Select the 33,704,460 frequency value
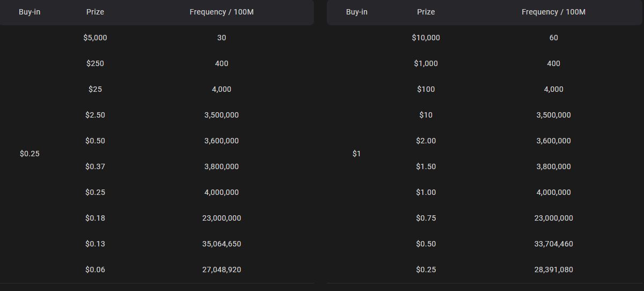644x291 pixels. 554,244
